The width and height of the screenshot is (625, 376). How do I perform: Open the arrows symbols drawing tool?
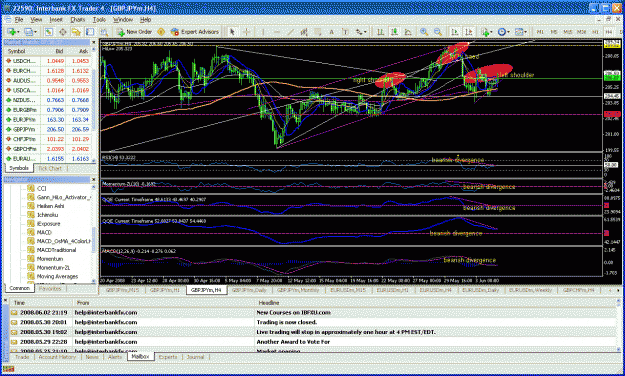358,32
